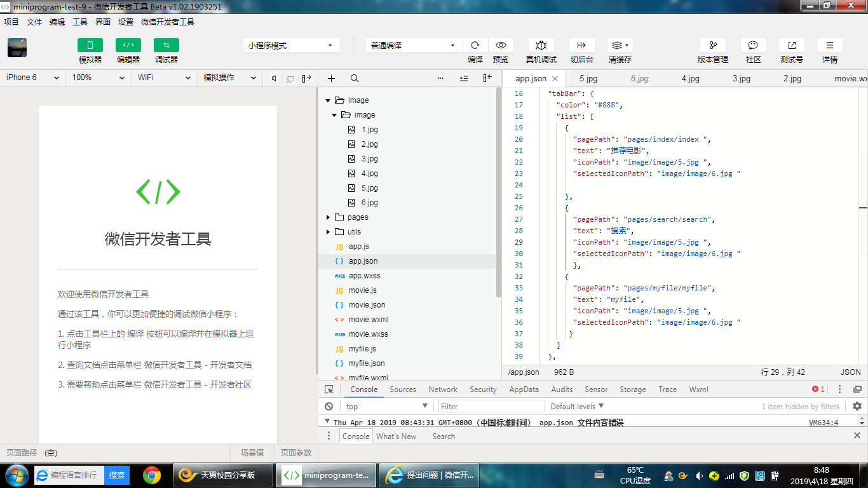868x488 pixels.
Task: Open the Default levels dropdown
Action: pyautogui.click(x=577, y=406)
